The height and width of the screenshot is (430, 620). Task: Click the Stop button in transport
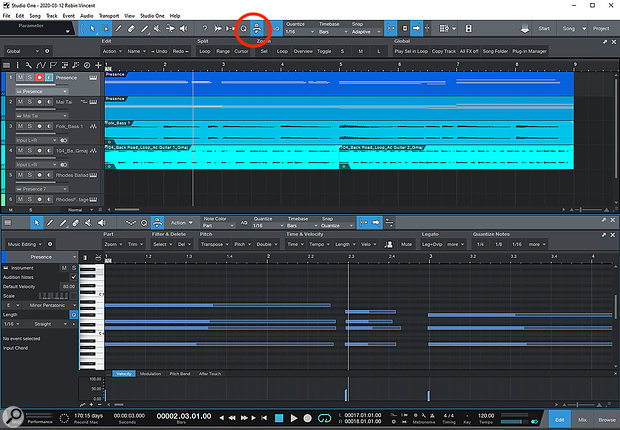coord(279,418)
